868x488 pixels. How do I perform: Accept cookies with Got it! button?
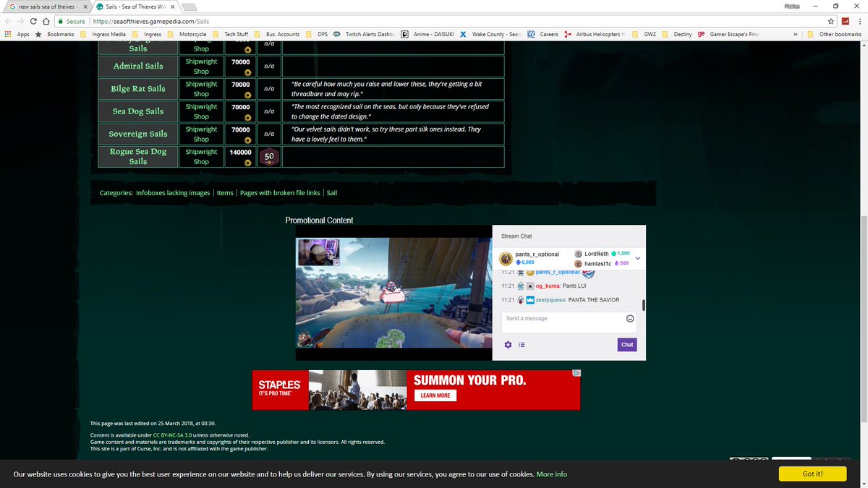pyautogui.click(x=813, y=474)
